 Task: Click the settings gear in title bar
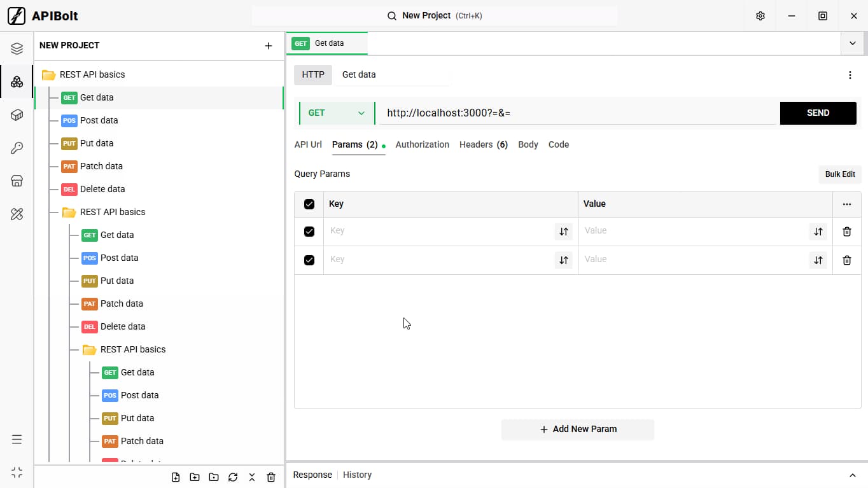[x=760, y=16]
